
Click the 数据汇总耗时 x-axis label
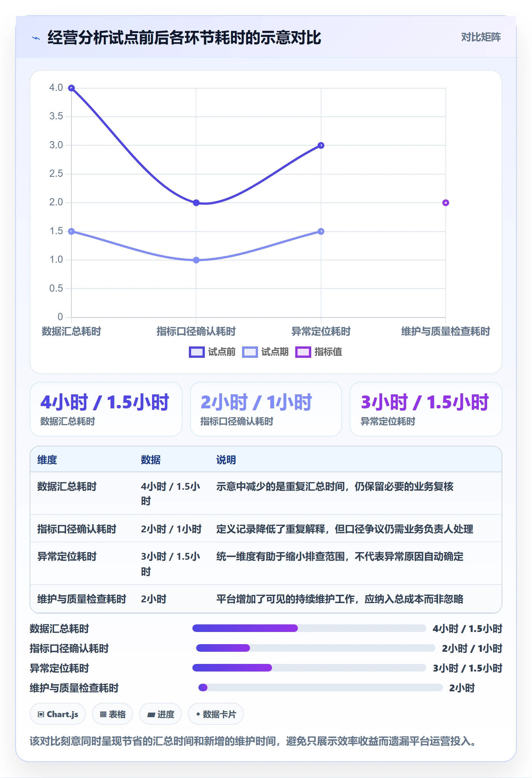71,332
